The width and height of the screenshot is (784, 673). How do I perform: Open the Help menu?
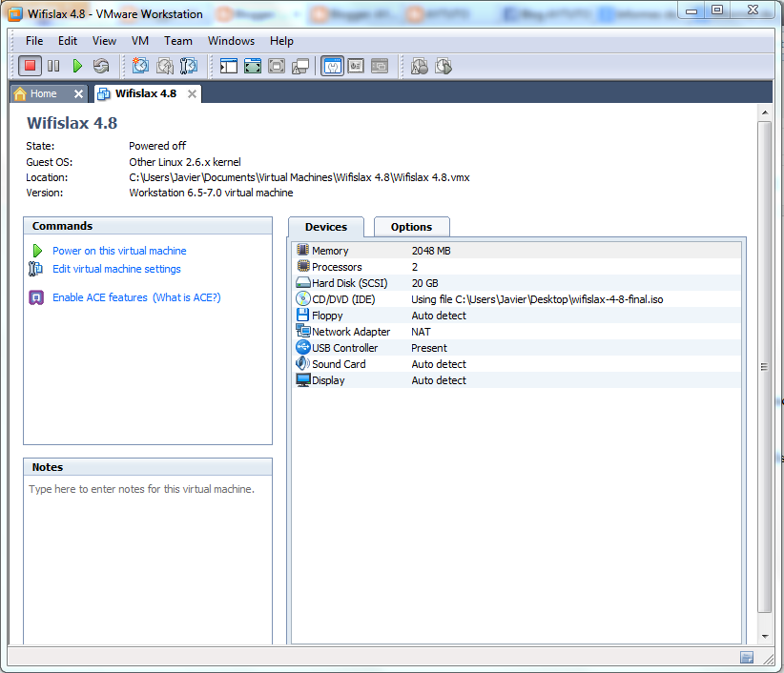(x=281, y=41)
